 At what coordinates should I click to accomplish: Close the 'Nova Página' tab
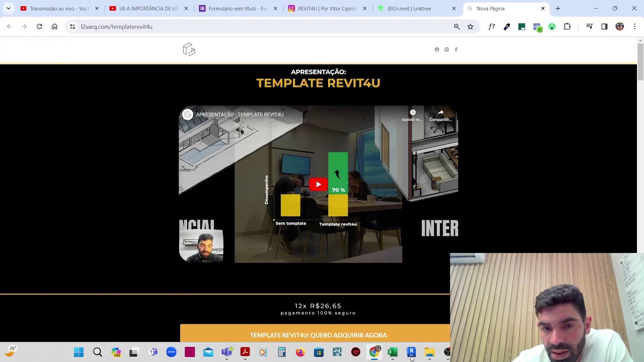pyautogui.click(x=543, y=9)
